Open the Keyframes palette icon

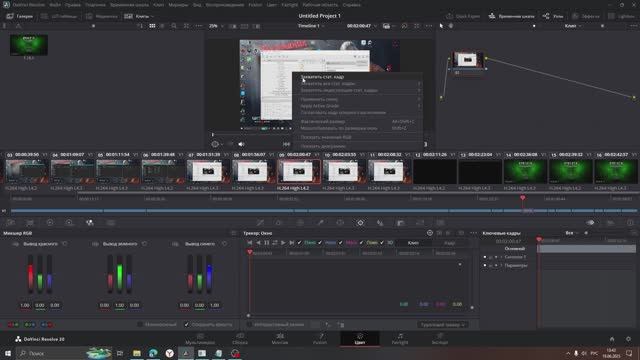coord(590,222)
